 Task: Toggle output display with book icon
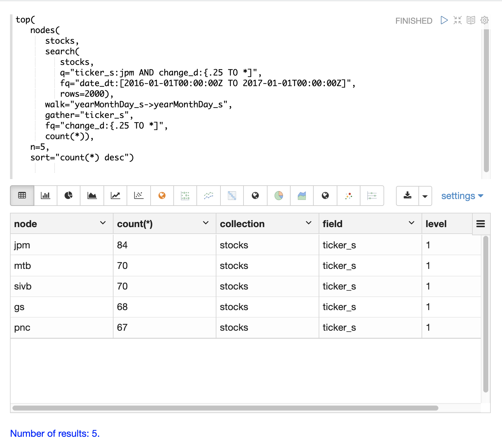(471, 20)
